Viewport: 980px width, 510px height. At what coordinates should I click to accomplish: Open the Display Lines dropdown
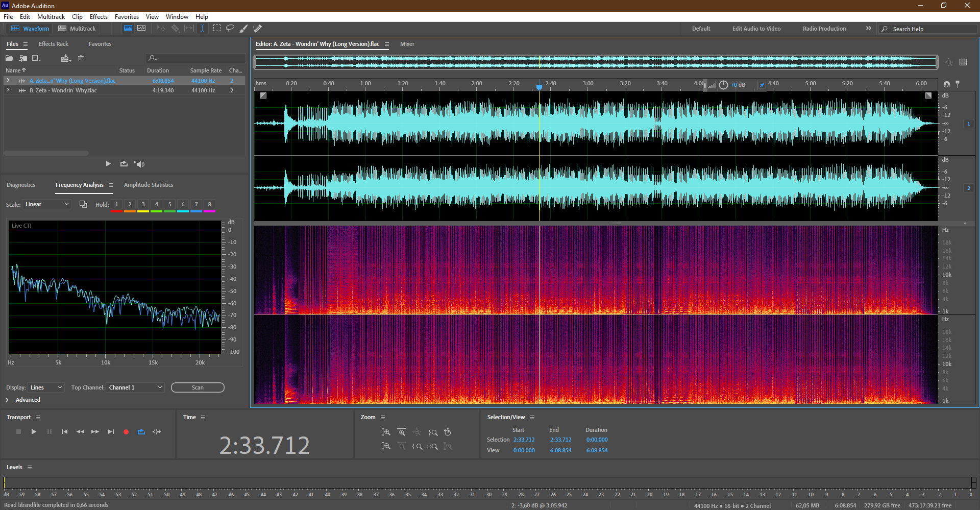click(46, 387)
